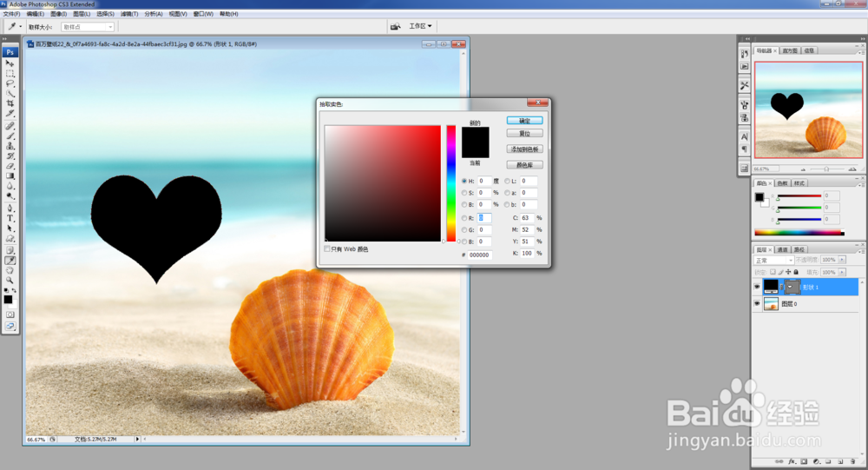
Task: Enable 只有 Web 颜色 checkbox
Action: pos(327,248)
